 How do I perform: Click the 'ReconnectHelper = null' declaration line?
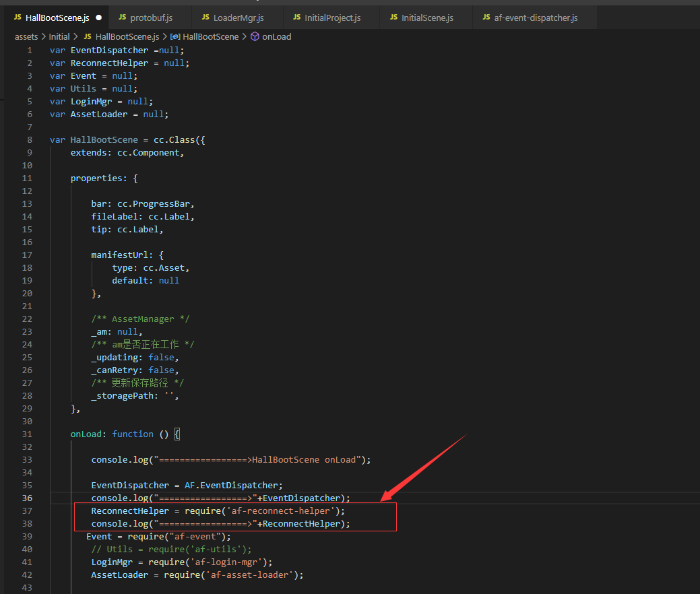pyautogui.click(x=120, y=63)
